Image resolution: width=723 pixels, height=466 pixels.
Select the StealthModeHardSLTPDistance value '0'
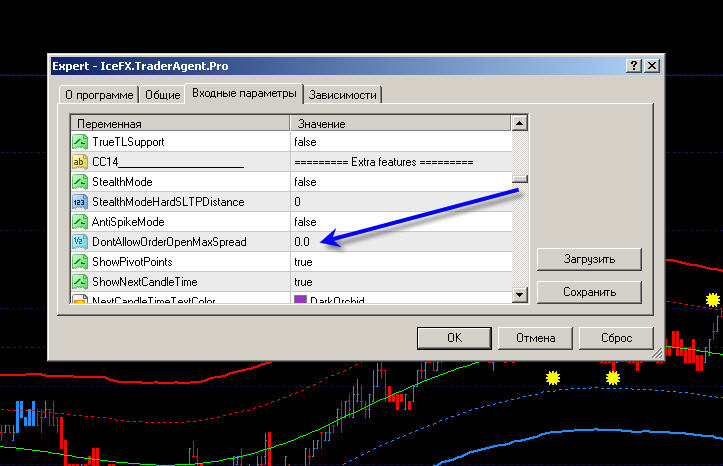(x=297, y=202)
